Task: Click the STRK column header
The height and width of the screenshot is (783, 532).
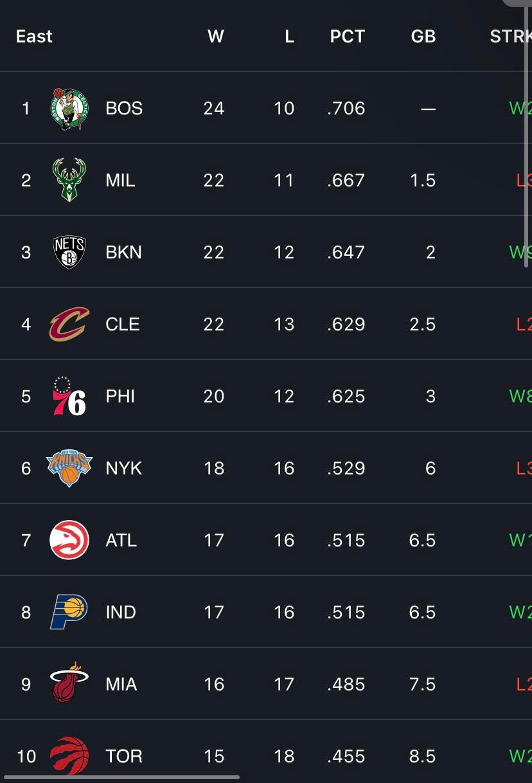Action: (510, 37)
